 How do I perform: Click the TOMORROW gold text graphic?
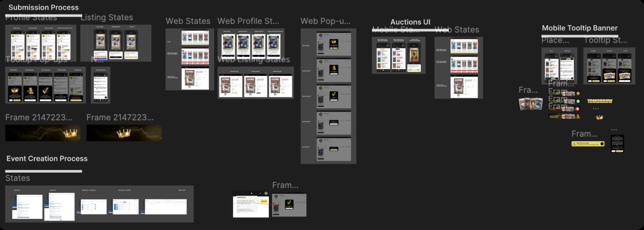point(599,101)
